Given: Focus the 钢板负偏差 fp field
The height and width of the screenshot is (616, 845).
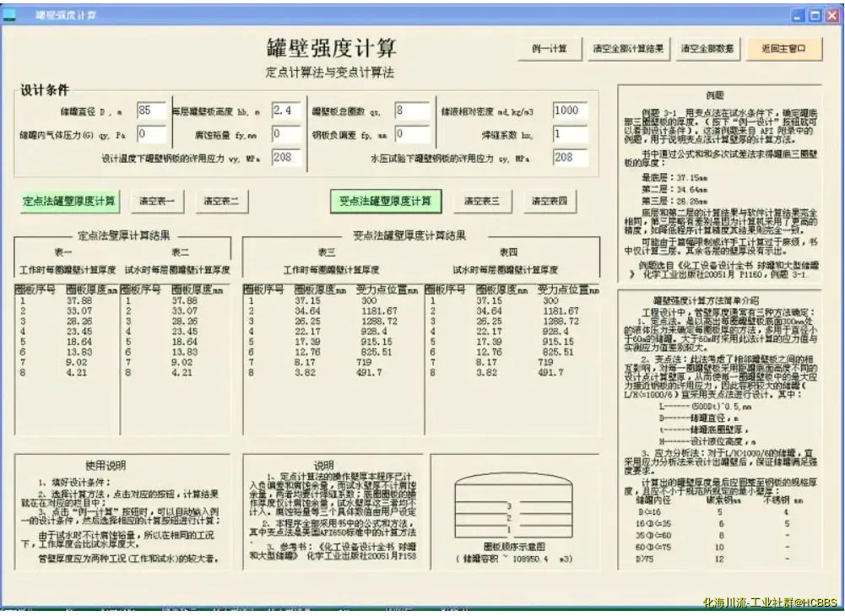Looking at the screenshot, I should coord(412,133).
